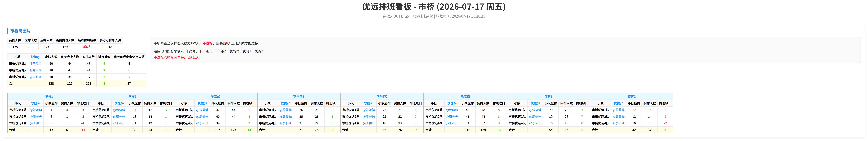The image size is (868, 141).
Task: Click the 市桥商圈片 section title
Action: click(20, 31)
